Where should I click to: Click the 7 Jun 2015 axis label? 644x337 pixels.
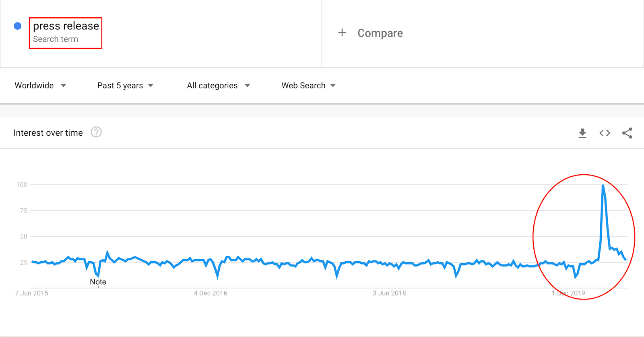[x=31, y=293]
